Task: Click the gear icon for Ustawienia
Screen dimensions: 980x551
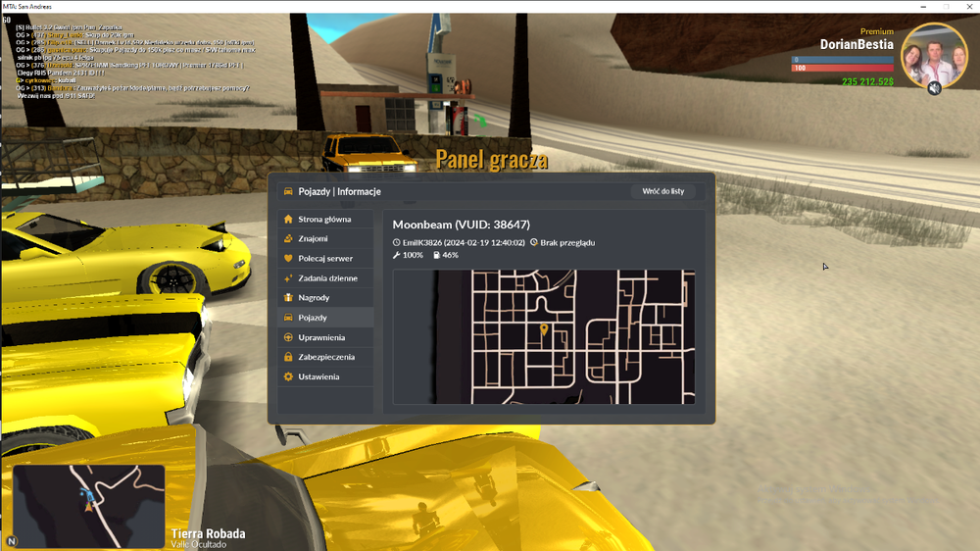Action: pos(288,376)
